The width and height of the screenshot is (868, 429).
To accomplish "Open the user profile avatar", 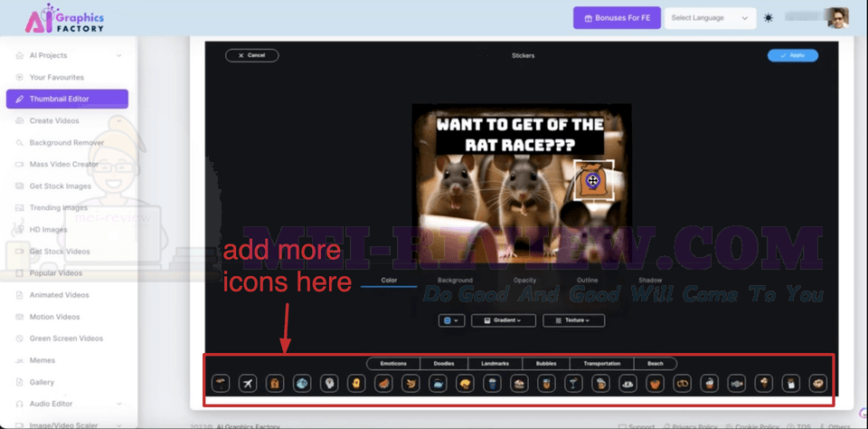I will point(837,18).
